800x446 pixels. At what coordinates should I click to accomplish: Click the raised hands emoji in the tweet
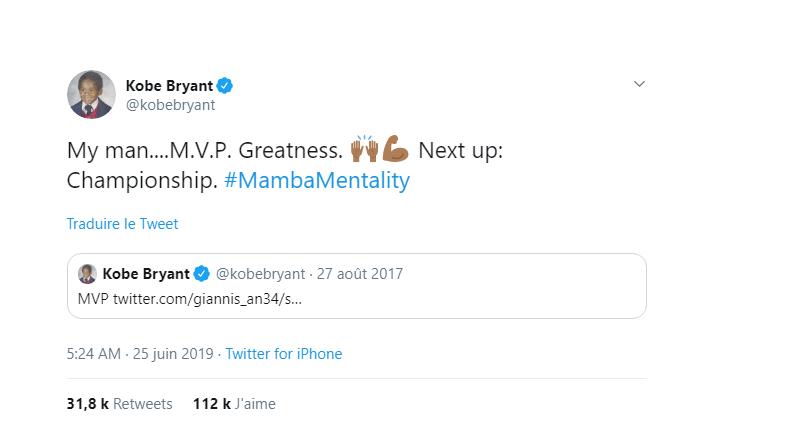click(364, 151)
